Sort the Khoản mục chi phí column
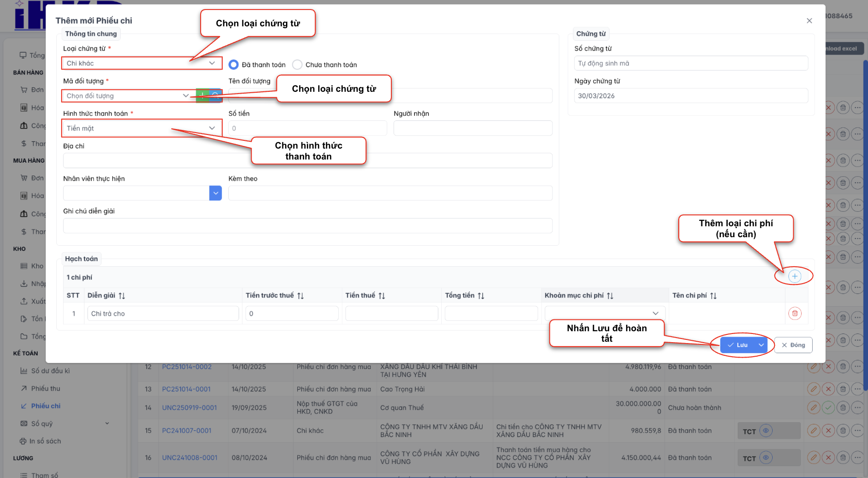This screenshot has height=478, width=868. tap(610, 296)
